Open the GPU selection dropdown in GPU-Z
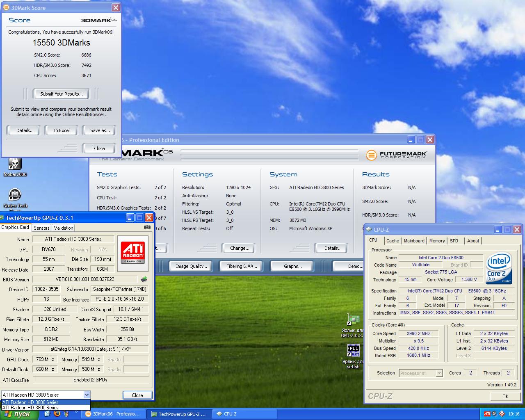This screenshot has width=525, height=420. [x=87, y=395]
